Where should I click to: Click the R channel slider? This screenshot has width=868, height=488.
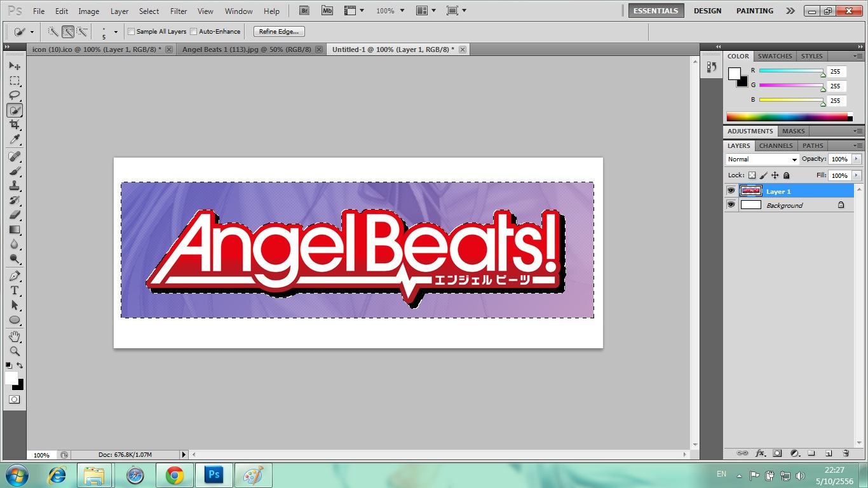(791, 71)
